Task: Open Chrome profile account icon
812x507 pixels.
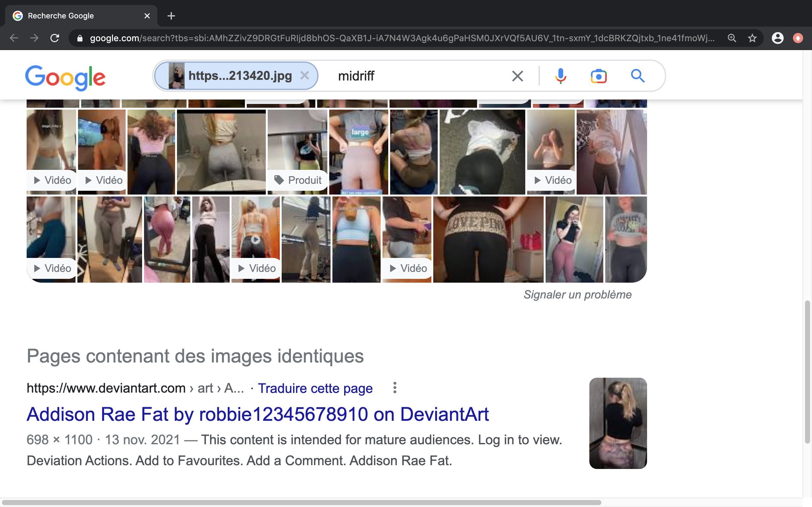Action: (x=777, y=38)
